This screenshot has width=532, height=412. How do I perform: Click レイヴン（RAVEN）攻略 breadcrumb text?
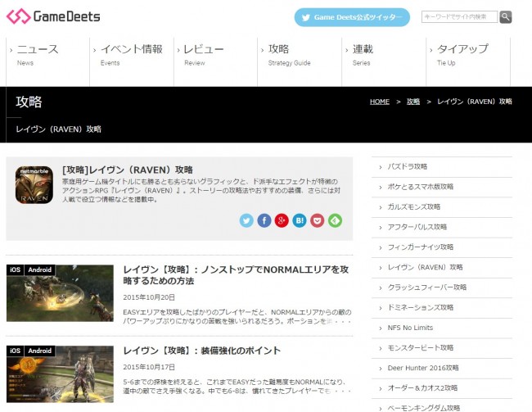(x=475, y=102)
